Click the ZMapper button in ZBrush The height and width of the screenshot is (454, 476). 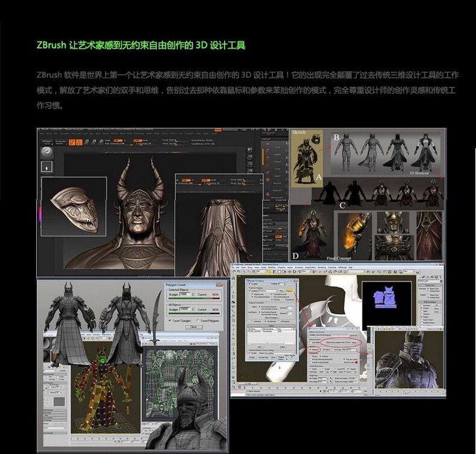47,142
